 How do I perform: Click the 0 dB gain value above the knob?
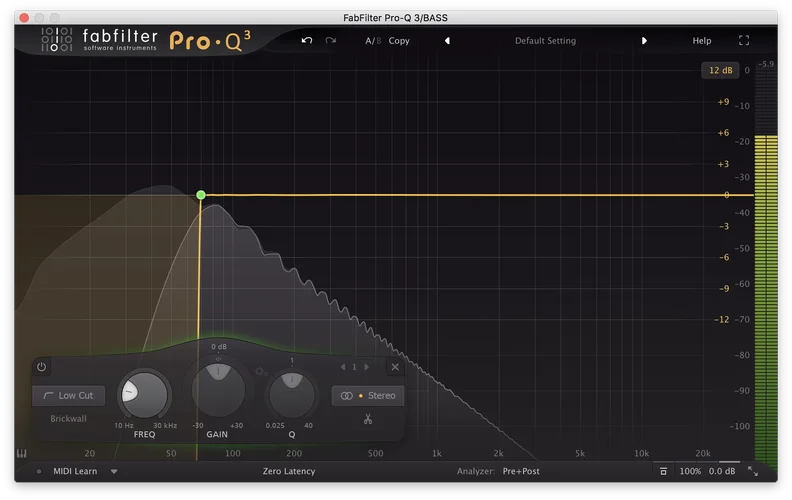(219, 346)
